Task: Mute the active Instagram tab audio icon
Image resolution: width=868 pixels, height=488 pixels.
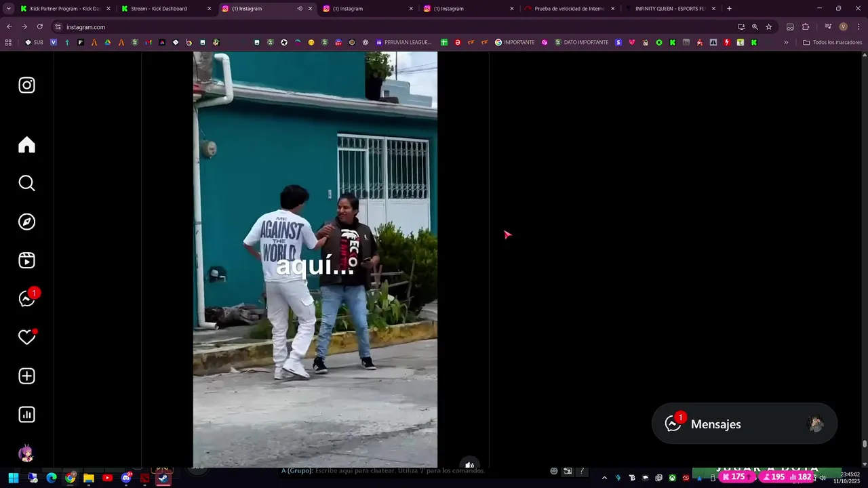Action: click(300, 9)
